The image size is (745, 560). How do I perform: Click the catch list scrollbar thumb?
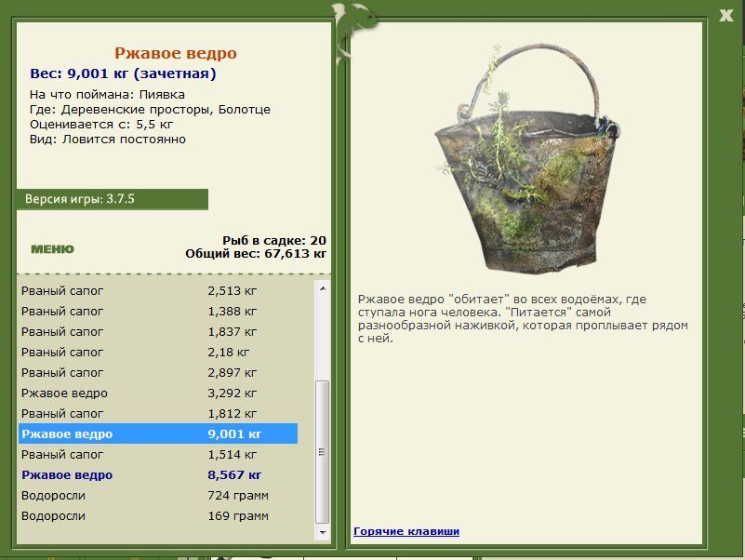(323, 451)
